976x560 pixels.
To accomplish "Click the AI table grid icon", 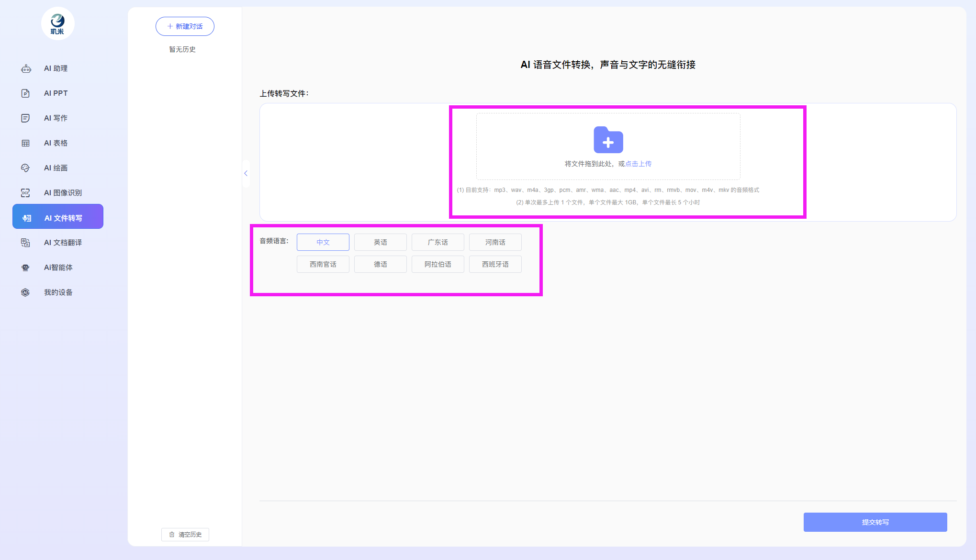I will [26, 143].
